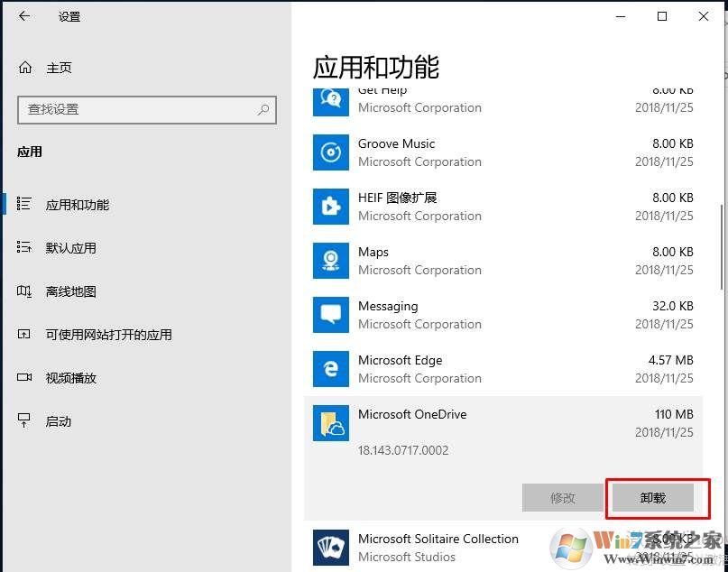Click the greyed 修改 modify button

(x=563, y=498)
